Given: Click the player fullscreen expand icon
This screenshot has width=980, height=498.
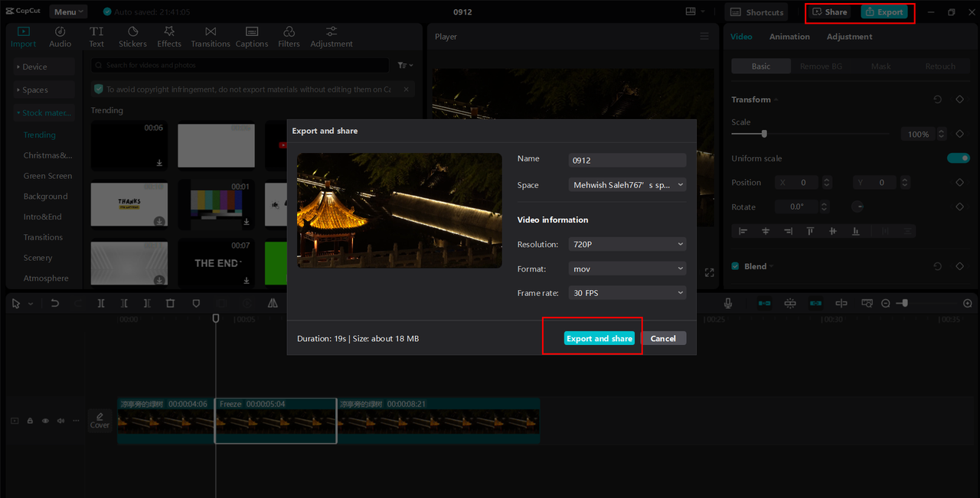Looking at the screenshot, I should pos(710,273).
